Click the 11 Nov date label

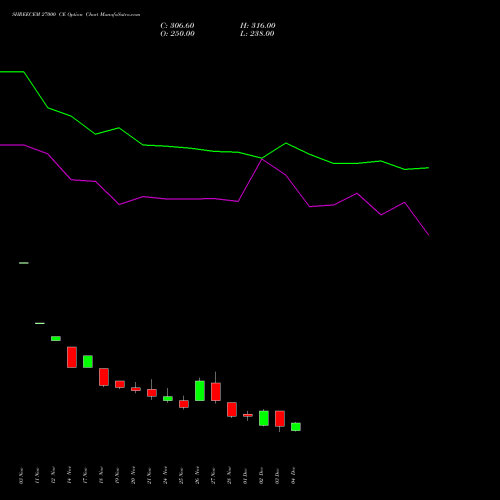pyautogui.click(x=37, y=476)
